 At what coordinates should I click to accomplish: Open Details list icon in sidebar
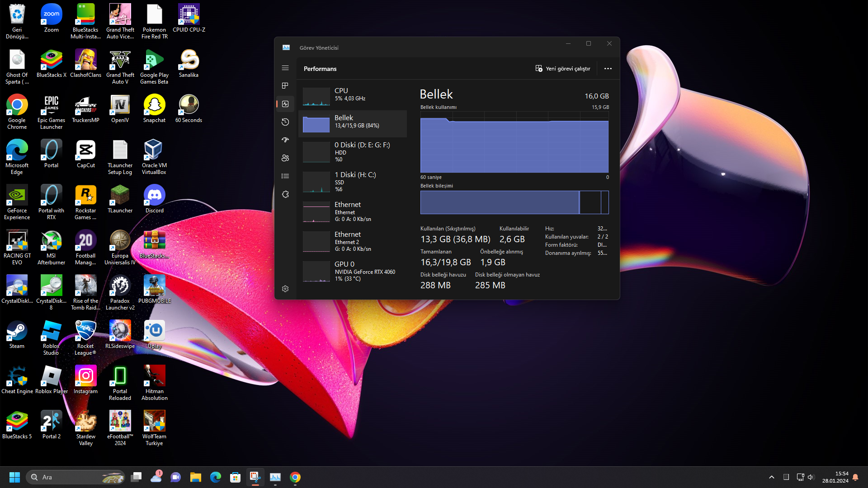285,176
